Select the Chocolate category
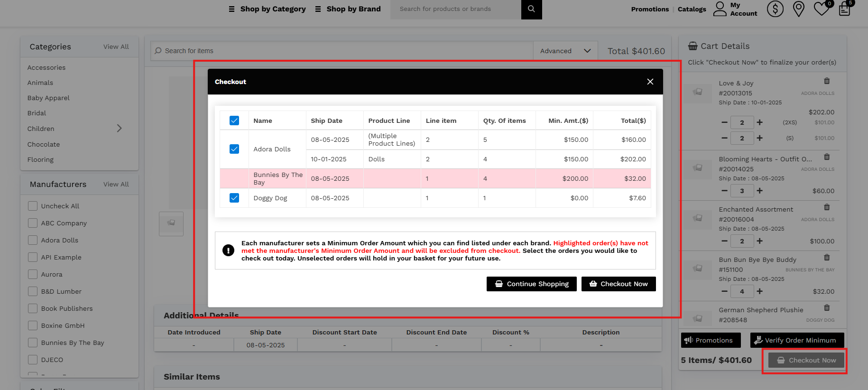Image resolution: width=868 pixels, height=390 pixels. click(44, 144)
